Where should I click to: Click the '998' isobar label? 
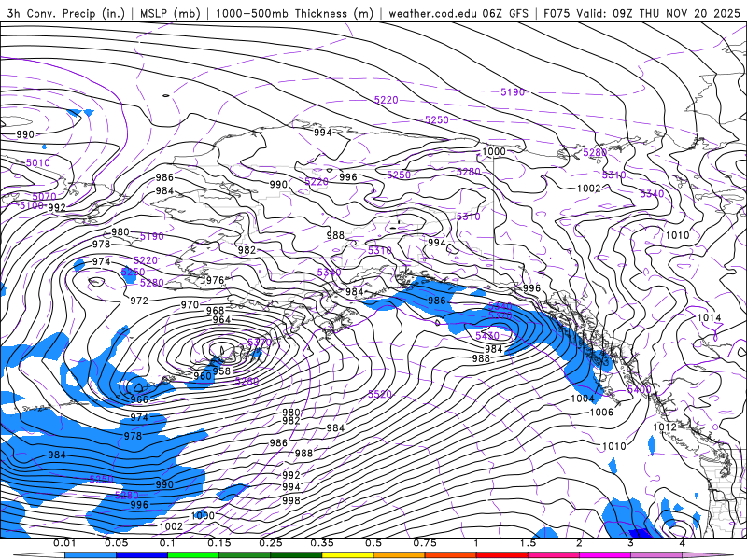click(291, 500)
